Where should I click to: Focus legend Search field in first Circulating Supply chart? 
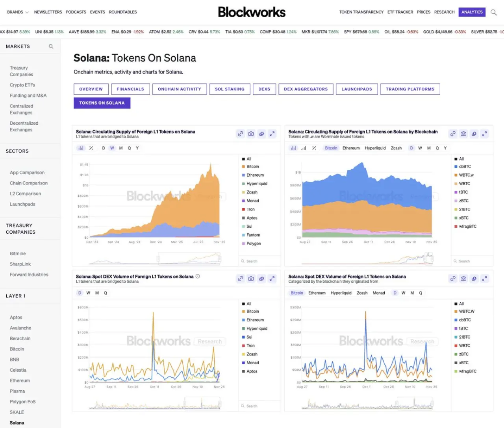[260, 261]
